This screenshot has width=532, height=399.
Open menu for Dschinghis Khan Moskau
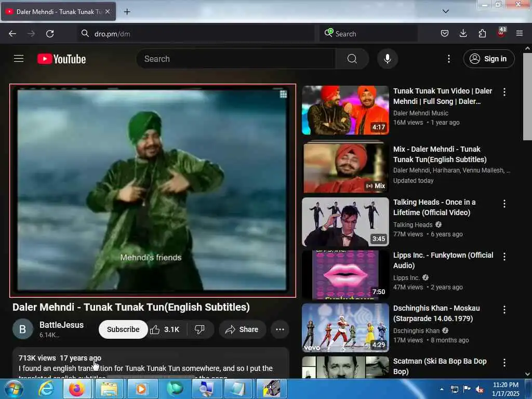coord(504,310)
